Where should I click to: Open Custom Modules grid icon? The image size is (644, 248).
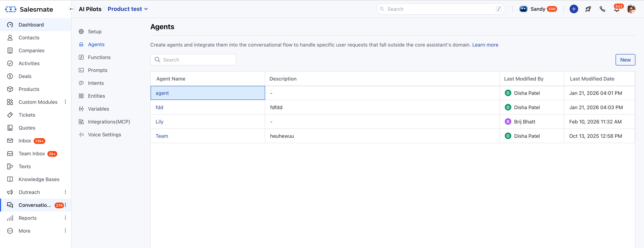[x=10, y=102]
